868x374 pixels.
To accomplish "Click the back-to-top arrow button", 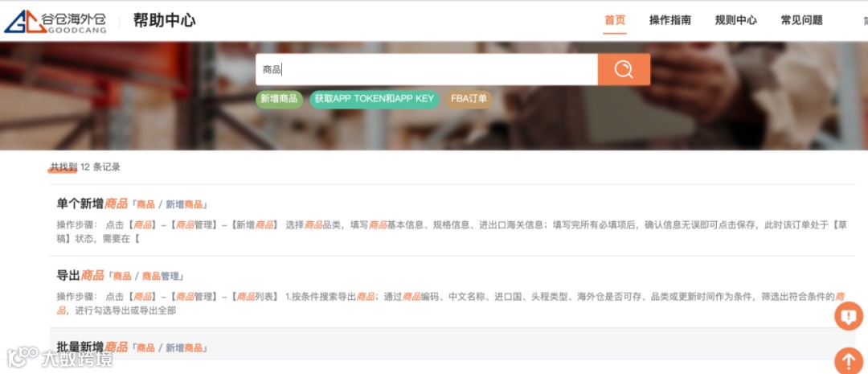I will (x=848, y=360).
